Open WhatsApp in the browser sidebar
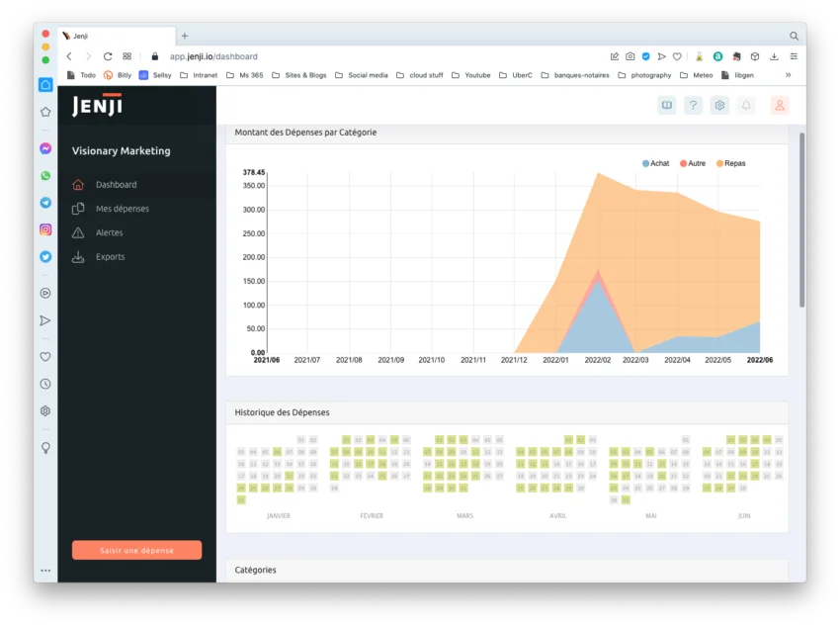840x627 pixels. (45, 175)
